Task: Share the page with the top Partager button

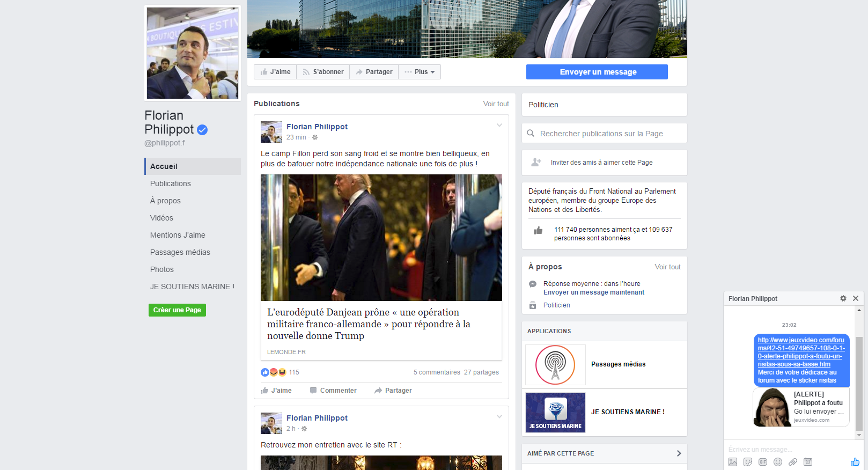Action: [x=374, y=72]
